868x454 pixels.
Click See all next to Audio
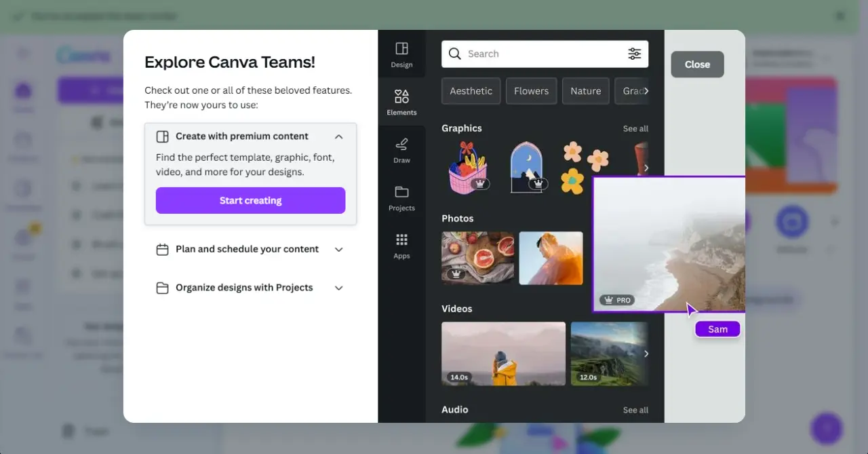pyautogui.click(x=635, y=410)
